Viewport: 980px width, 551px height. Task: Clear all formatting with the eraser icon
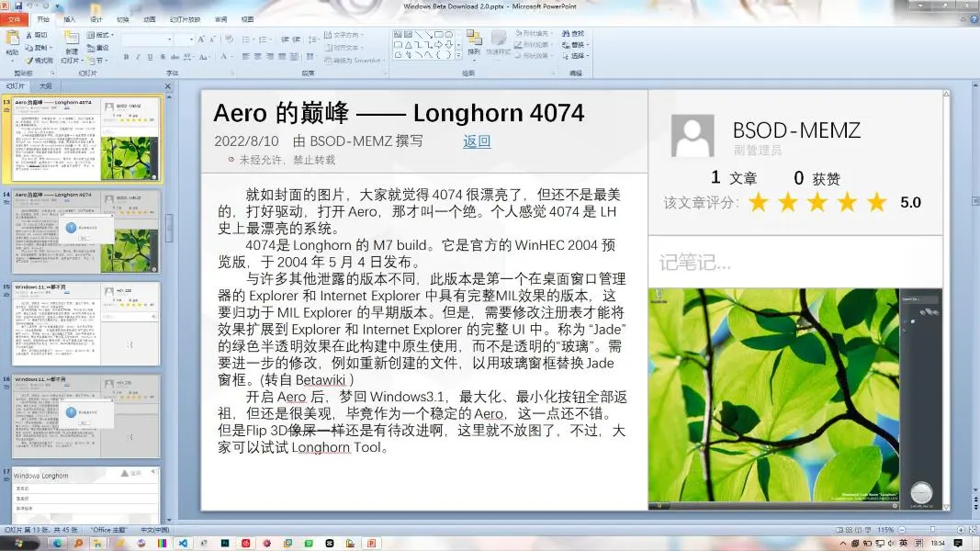point(229,39)
